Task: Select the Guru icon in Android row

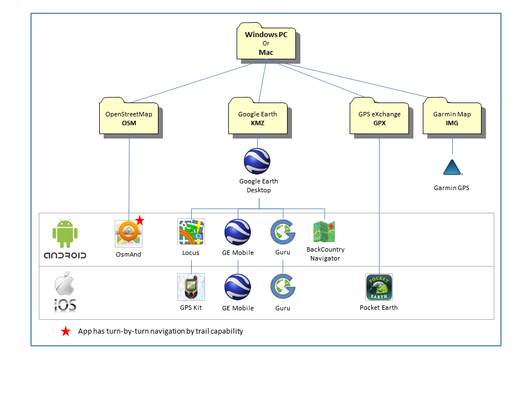Action: tap(283, 232)
